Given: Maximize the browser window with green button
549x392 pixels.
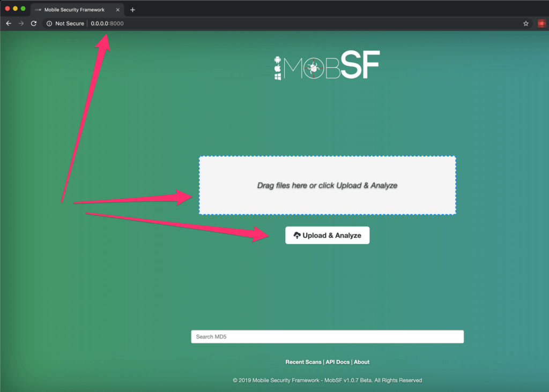Looking at the screenshot, I should (x=23, y=9).
